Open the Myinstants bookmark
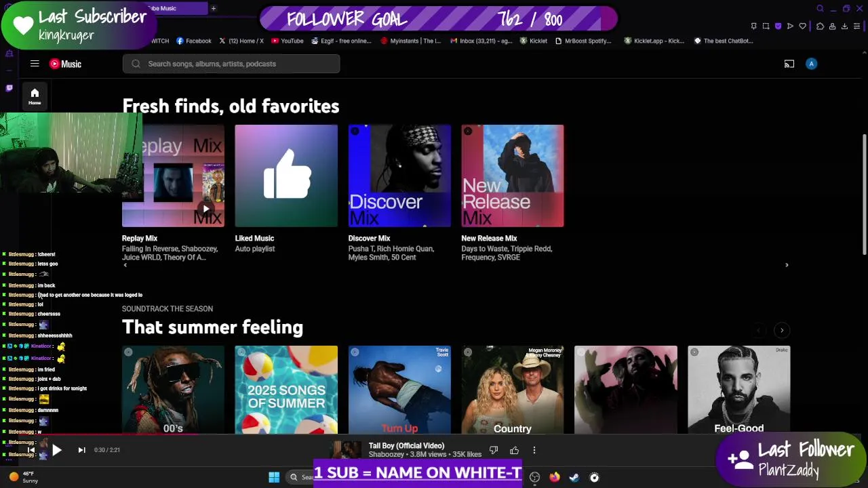Image resolution: width=868 pixels, height=488 pixels. [x=411, y=41]
